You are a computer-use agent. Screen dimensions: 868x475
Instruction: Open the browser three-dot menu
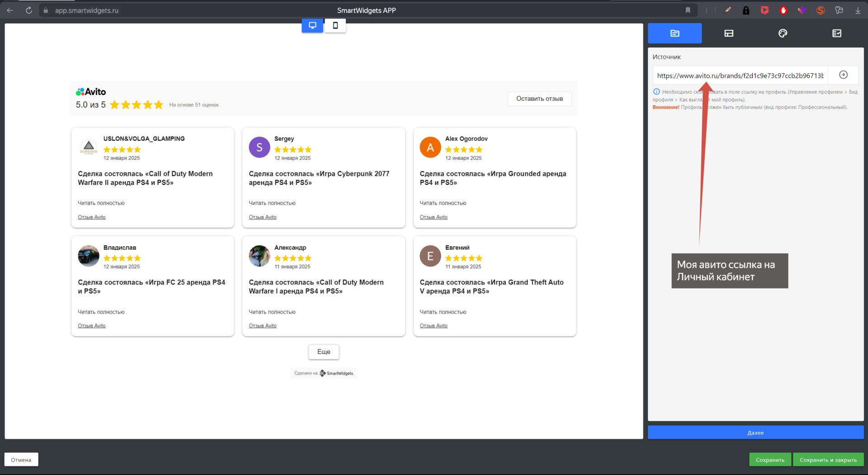[x=707, y=10]
